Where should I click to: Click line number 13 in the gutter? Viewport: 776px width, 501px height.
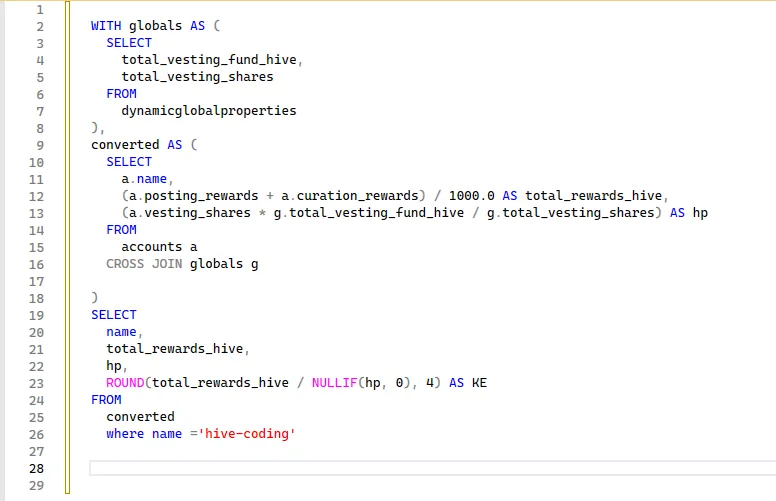pos(36,213)
